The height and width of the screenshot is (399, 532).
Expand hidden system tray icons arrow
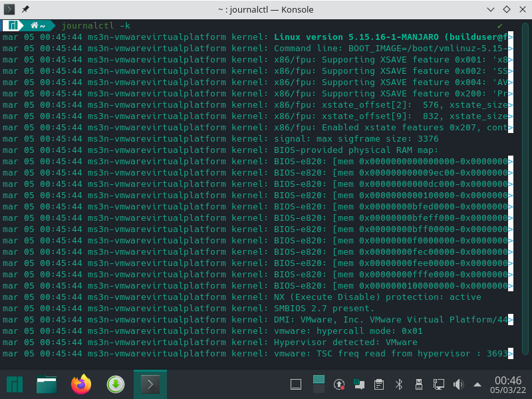click(477, 385)
